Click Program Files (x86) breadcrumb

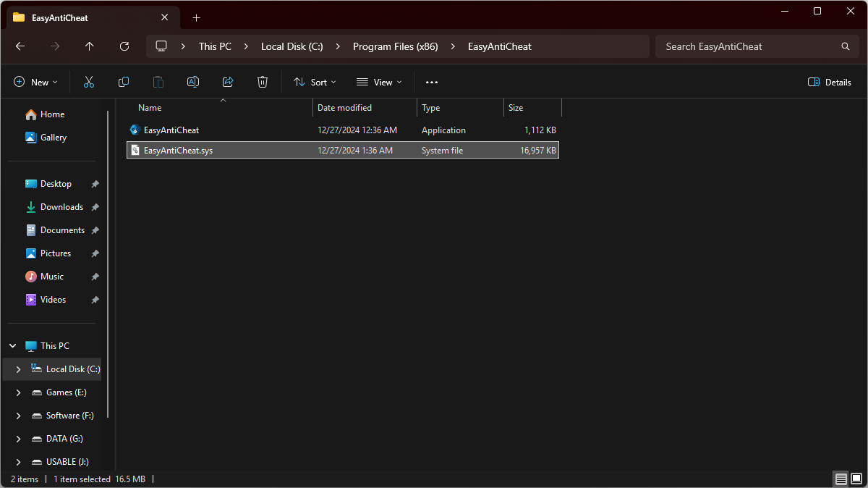tap(395, 46)
